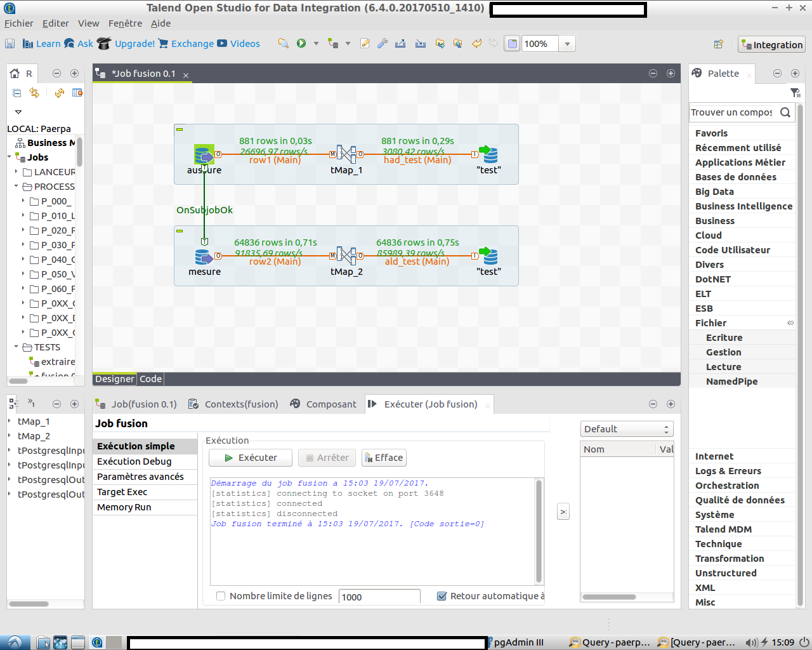Click the context table horizontal scrollbar
The image size is (812, 650).
(x=610, y=597)
